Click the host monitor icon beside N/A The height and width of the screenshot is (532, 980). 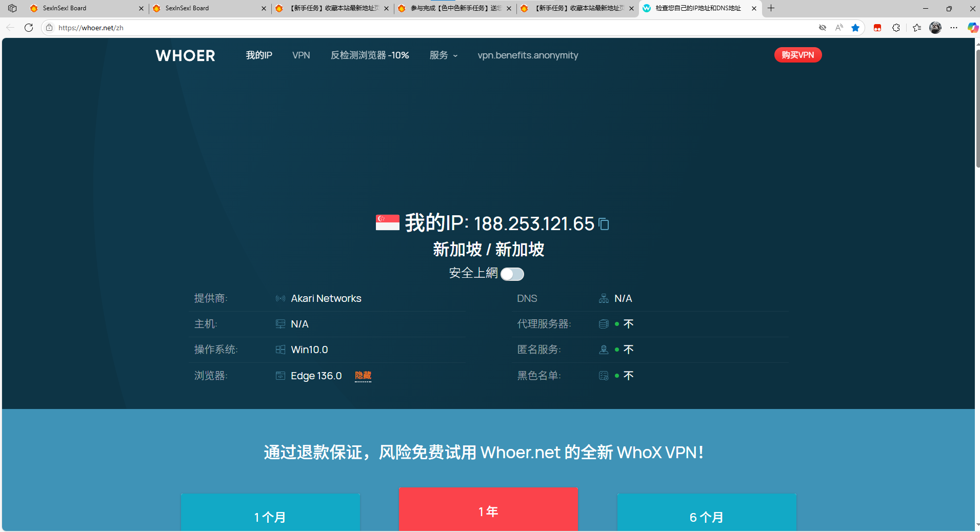coord(281,324)
